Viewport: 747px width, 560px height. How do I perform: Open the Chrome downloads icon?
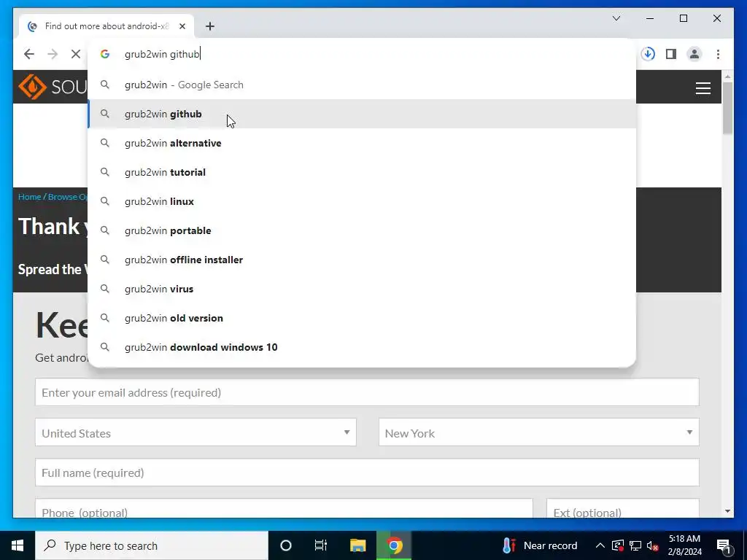pos(648,54)
